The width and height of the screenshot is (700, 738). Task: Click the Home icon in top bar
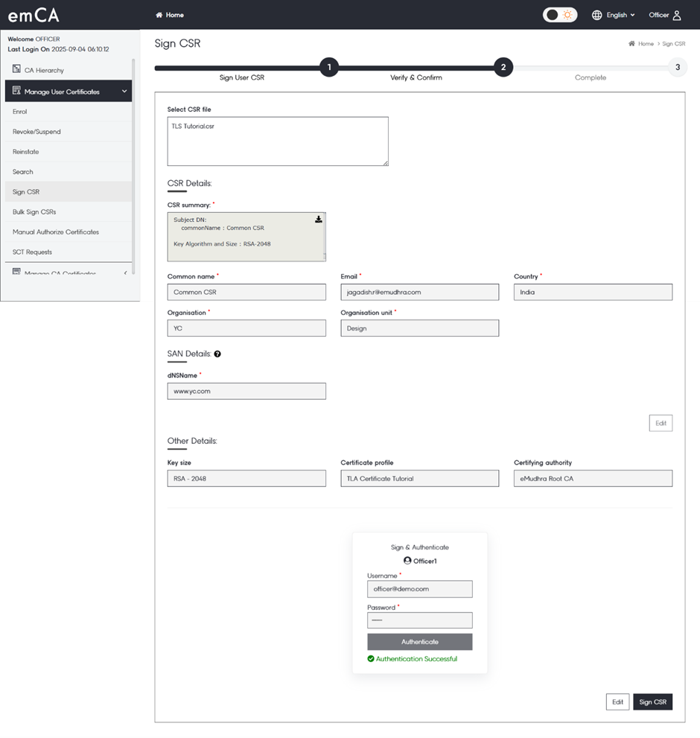pyautogui.click(x=159, y=15)
